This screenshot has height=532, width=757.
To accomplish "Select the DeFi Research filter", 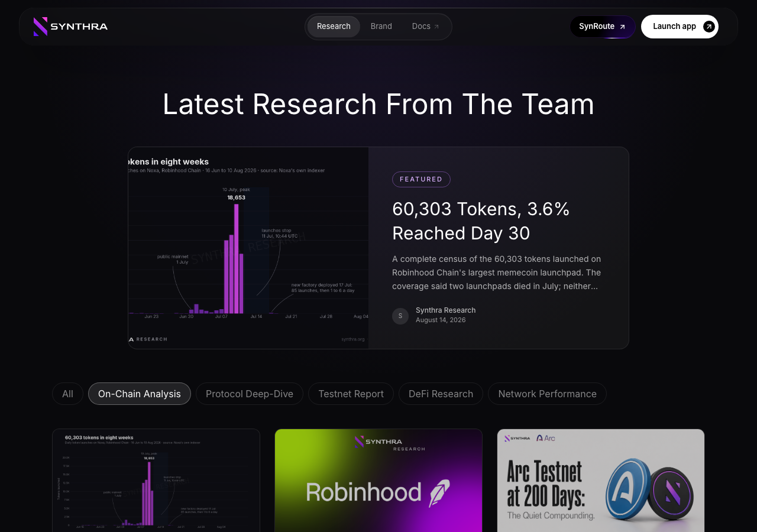I will (x=441, y=394).
